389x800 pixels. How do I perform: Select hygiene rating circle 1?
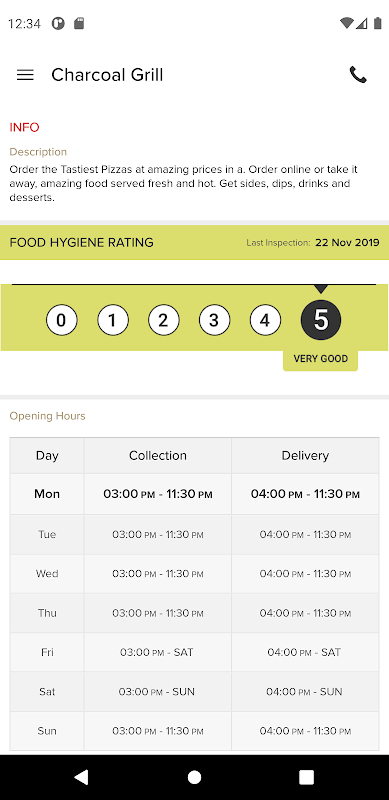click(112, 320)
